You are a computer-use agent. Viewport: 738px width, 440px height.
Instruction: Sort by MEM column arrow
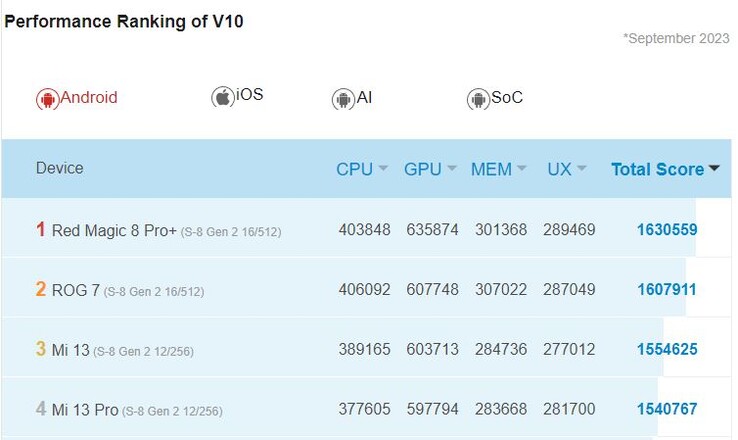coord(523,170)
